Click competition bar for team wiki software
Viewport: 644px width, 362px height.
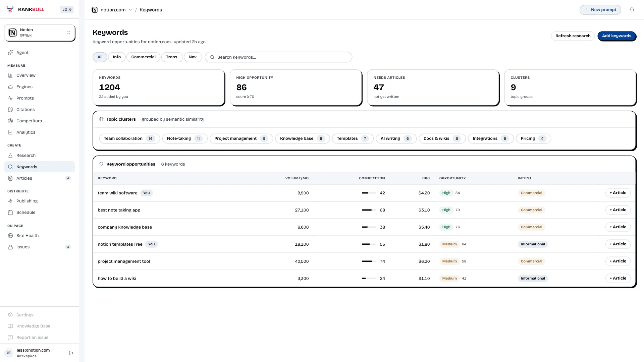tap(369, 193)
